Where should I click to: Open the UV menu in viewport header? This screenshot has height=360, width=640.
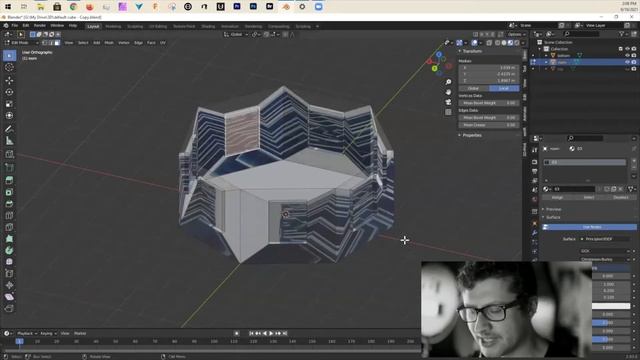[x=163, y=42]
